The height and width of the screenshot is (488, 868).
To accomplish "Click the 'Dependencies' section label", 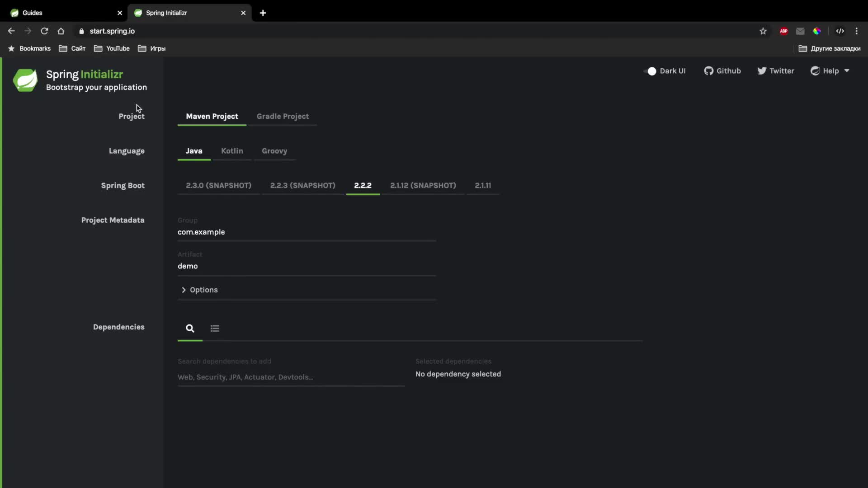I will (119, 327).
